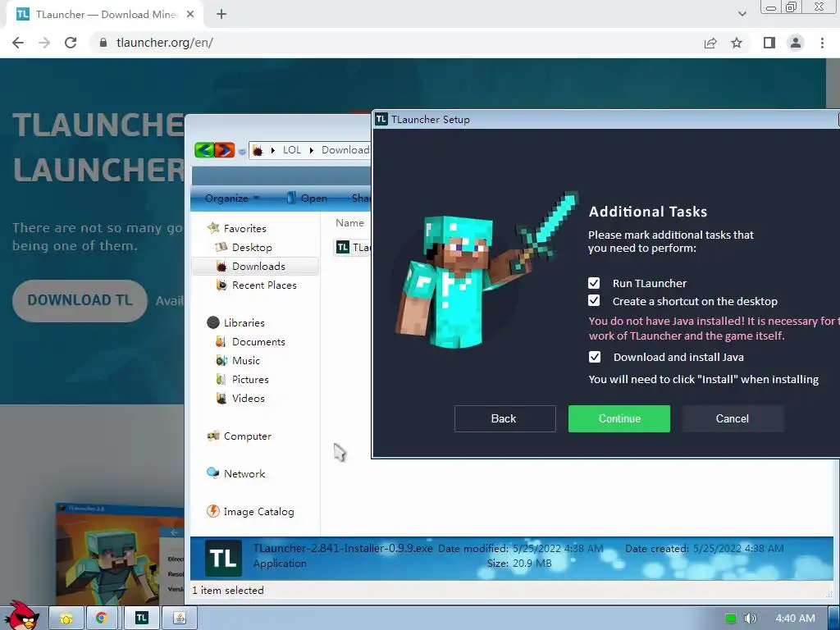Click the Favorites star icon in sidebar
The height and width of the screenshot is (630, 840).
coord(213,228)
